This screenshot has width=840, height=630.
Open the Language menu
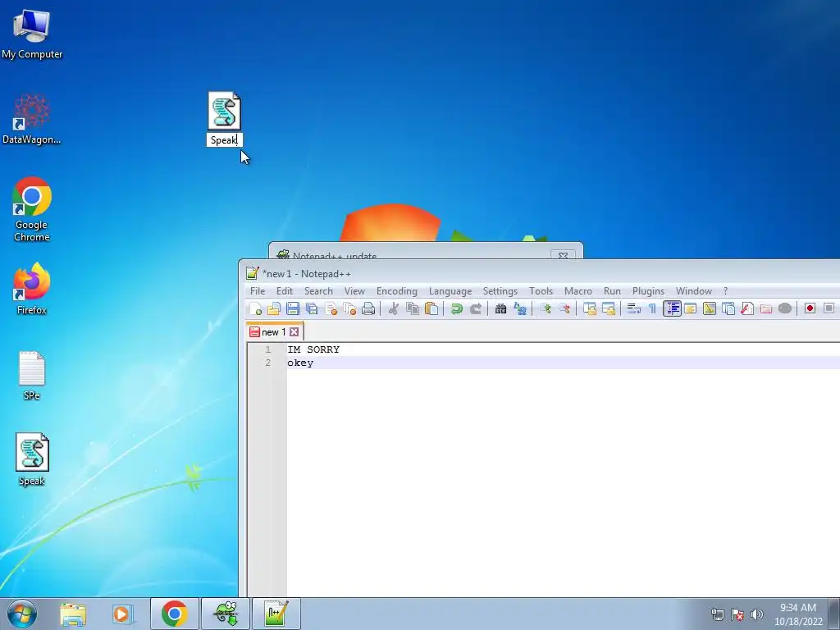(x=450, y=291)
